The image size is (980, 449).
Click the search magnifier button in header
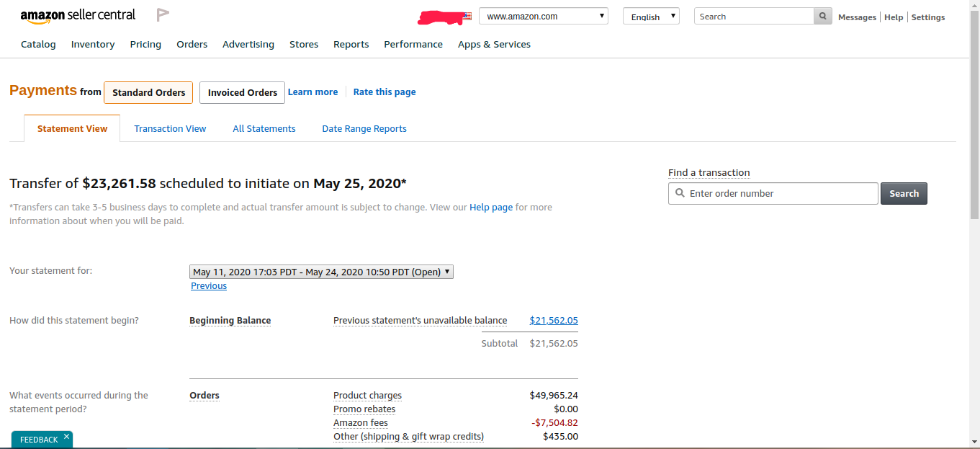pos(822,16)
